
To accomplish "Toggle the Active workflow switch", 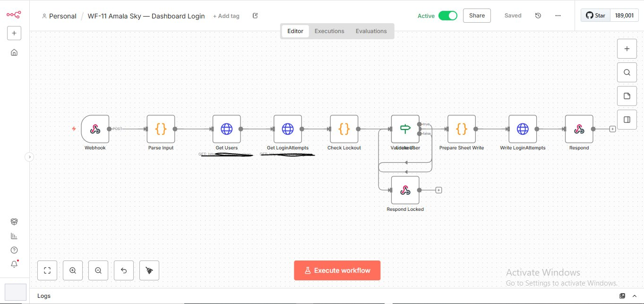I will tap(448, 16).
